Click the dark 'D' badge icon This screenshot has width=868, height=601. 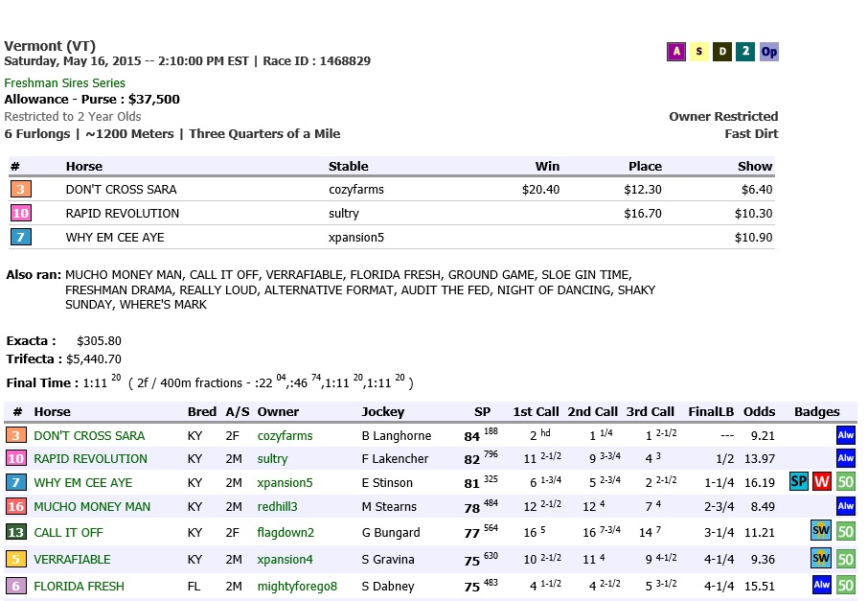click(x=721, y=52)
